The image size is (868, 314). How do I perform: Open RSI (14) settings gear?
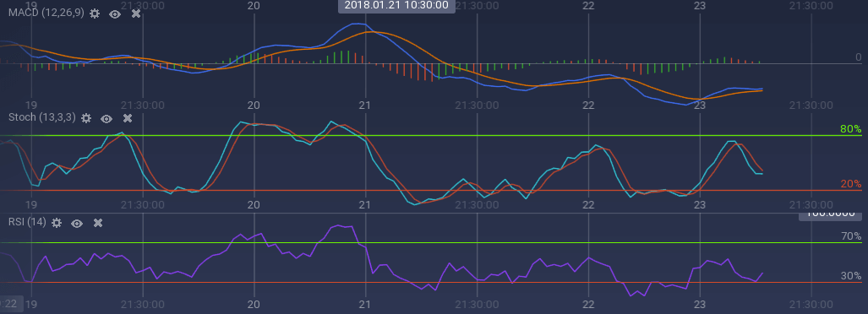click(x=57, y=223)
